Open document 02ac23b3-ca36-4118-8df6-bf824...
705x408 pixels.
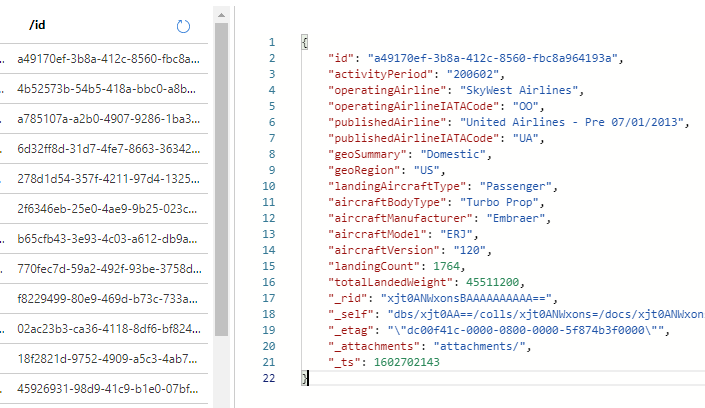(x=109, y=329)
